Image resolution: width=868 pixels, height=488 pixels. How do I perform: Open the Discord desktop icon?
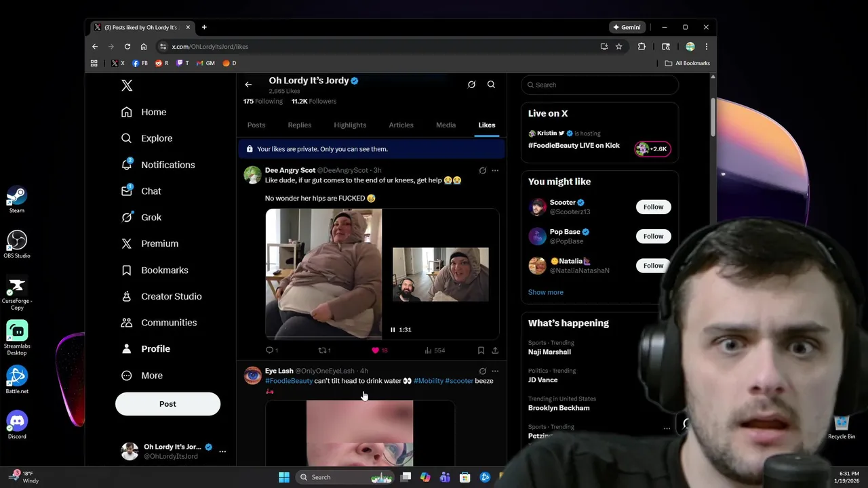17,426
